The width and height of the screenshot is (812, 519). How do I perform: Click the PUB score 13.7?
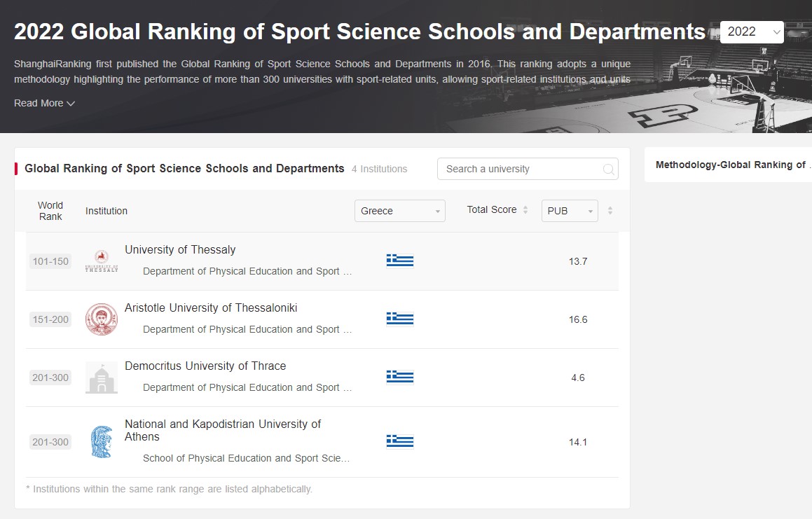click(x=578, y=261)
